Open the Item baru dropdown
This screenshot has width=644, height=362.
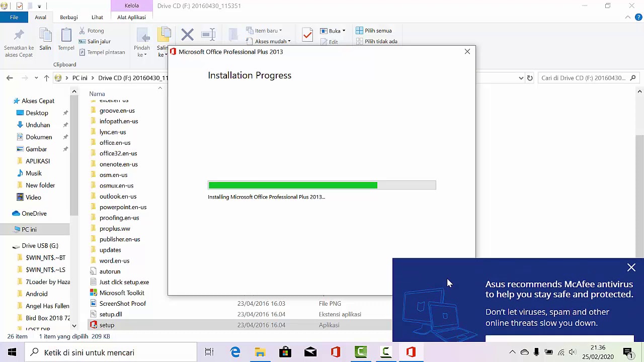click(x=264, y=31)
